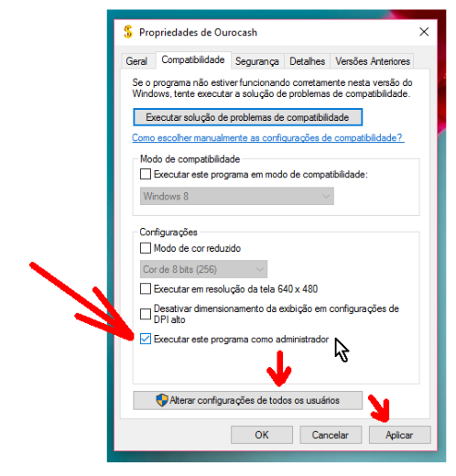This screenshot has width=456, height=476.
Task: Open the Windows 8 compatibility dropdown
Action: click(x=237, y=196)
